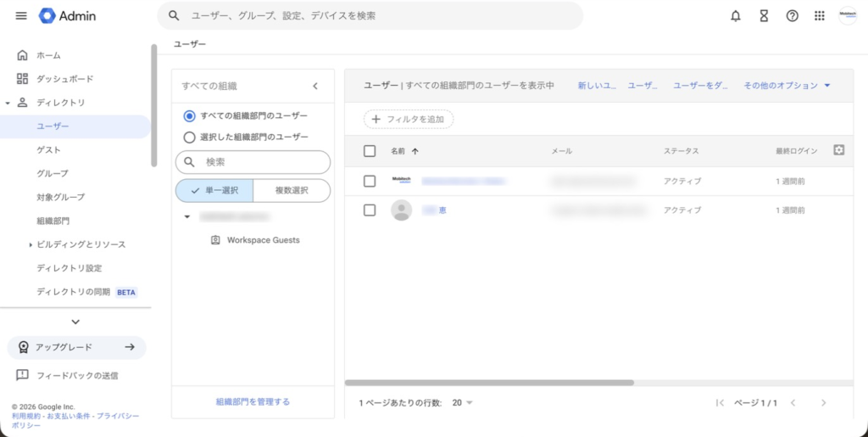Screen dimensions: 868x437
Task: Click the org unit search magnifier
Action: [189, 162]
